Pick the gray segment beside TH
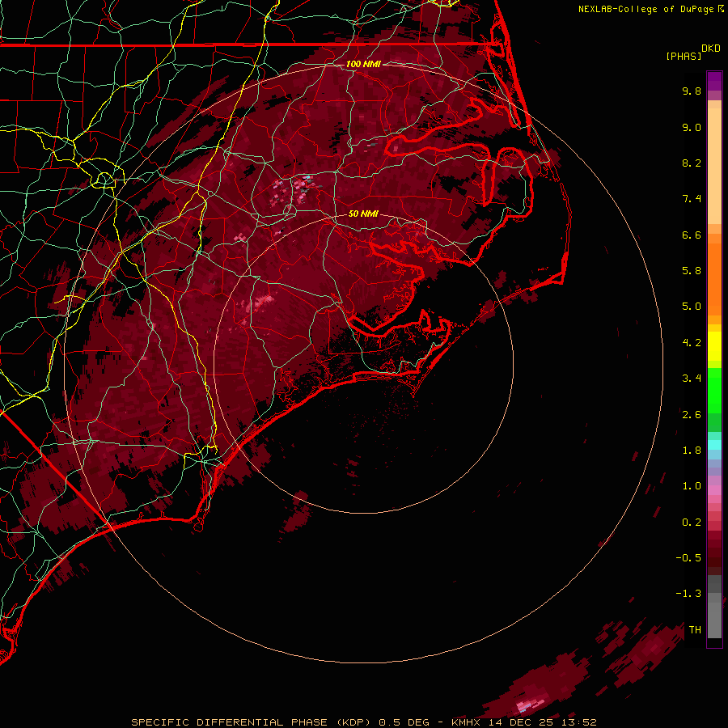 [714, 620]
